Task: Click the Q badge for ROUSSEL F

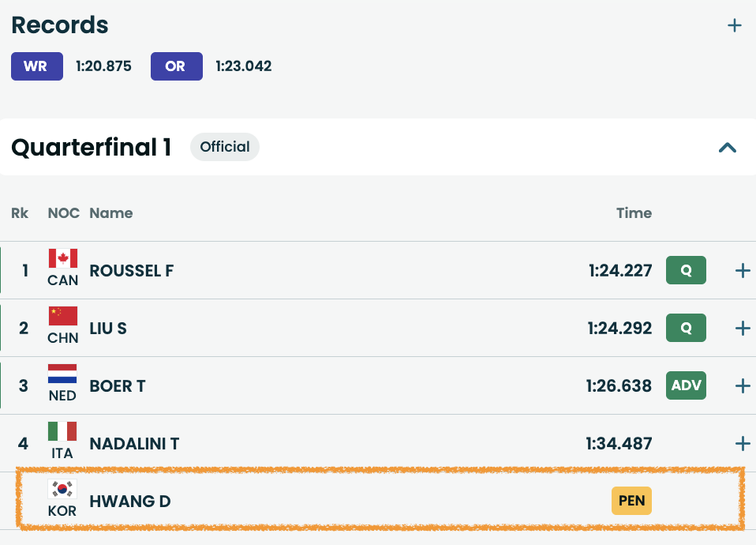Action: coord(686,270)
